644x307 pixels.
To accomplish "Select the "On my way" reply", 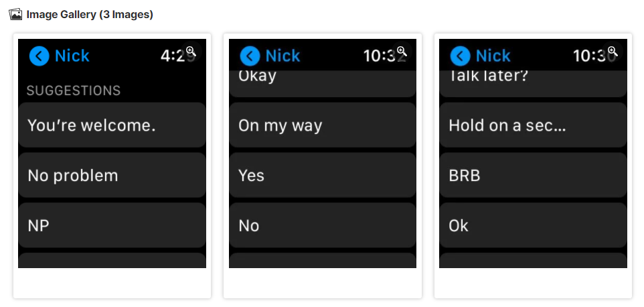I will (323, 125).
